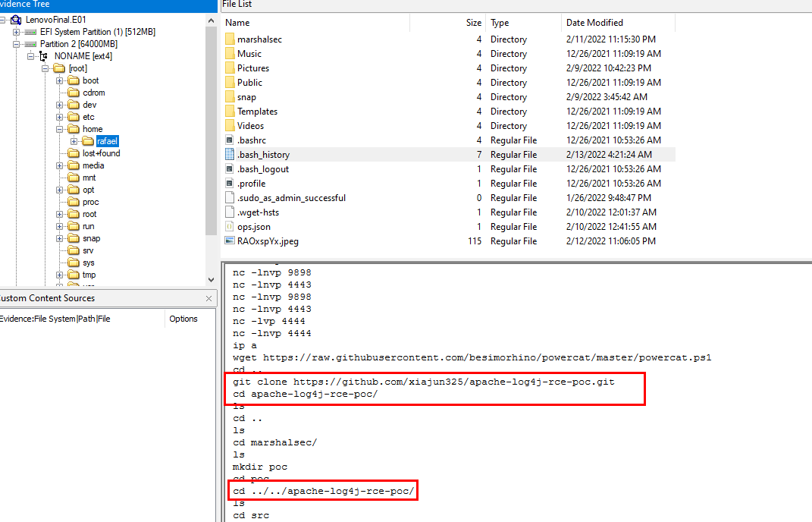Select the tmp folder in tree
This screenshot has height=522, width=812.
click(x=89, y=275)
